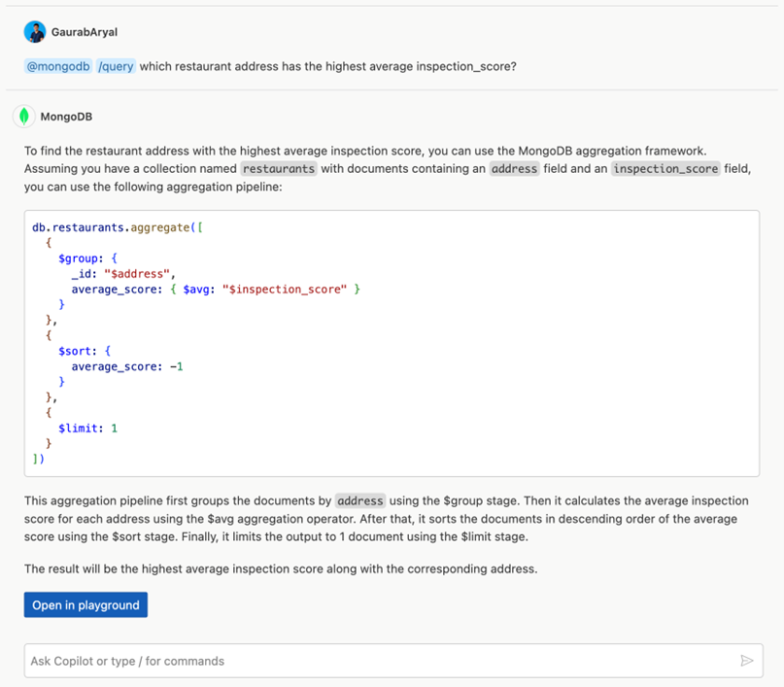The image size is (784, 687).
Task: Click the restaurants inline code chip
Action: click(279, 168)
